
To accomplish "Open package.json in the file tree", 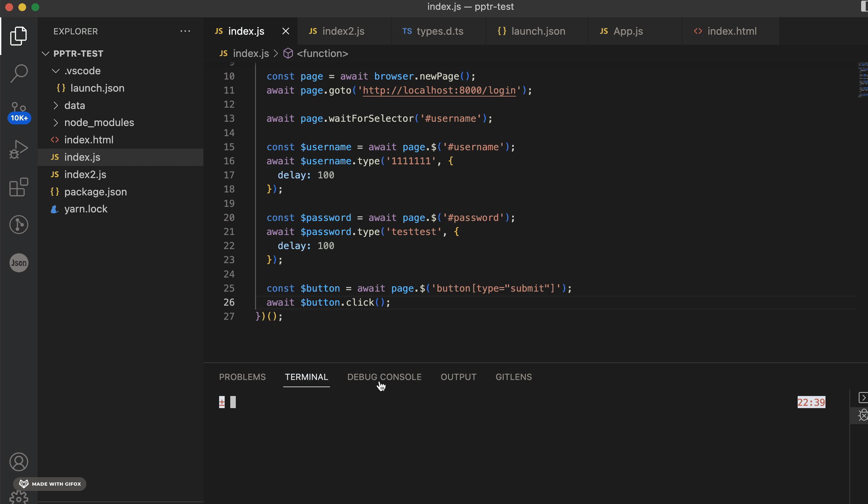I will point(95,192).
